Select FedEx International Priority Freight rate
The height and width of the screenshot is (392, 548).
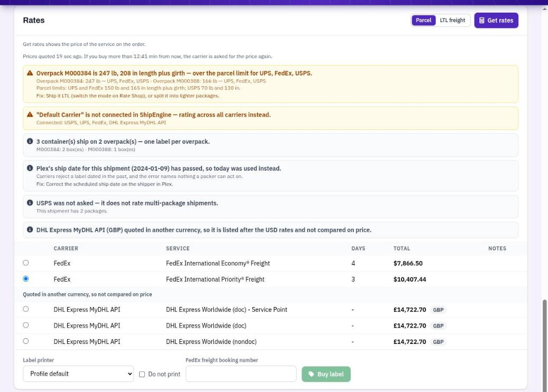tap(26, 279)
